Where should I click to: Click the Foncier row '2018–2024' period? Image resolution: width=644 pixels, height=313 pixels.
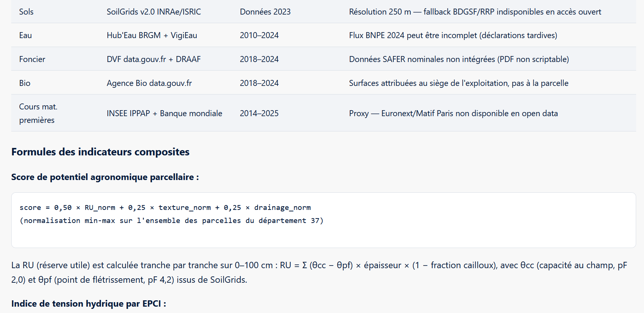[259, 59]
